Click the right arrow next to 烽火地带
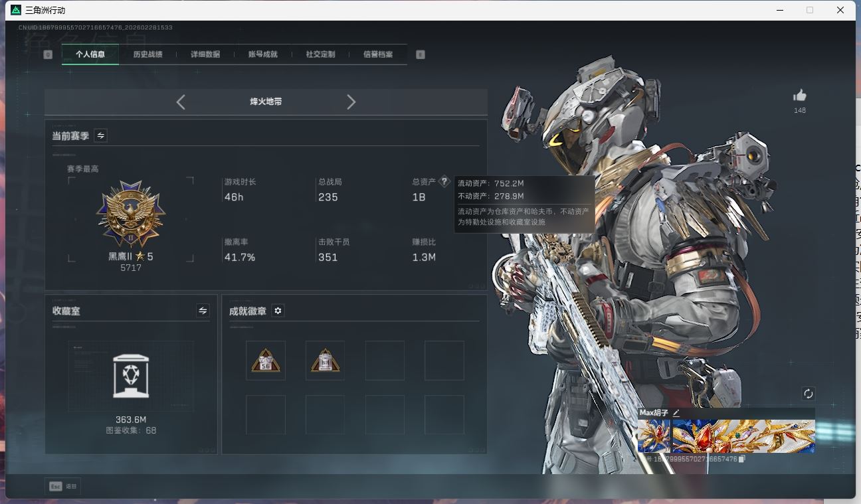The image size is (861, 504). [351, 102]
